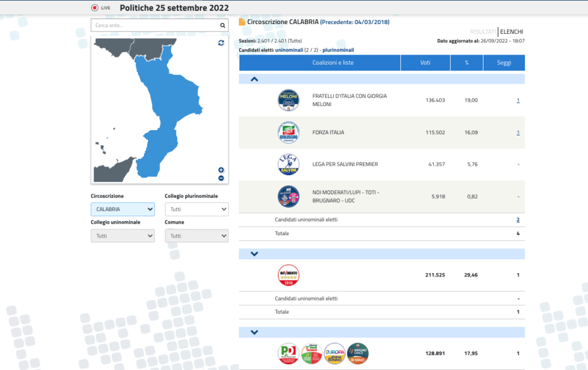Click the Forza Italia party logo
588x370 pixels.
point(288,132)
